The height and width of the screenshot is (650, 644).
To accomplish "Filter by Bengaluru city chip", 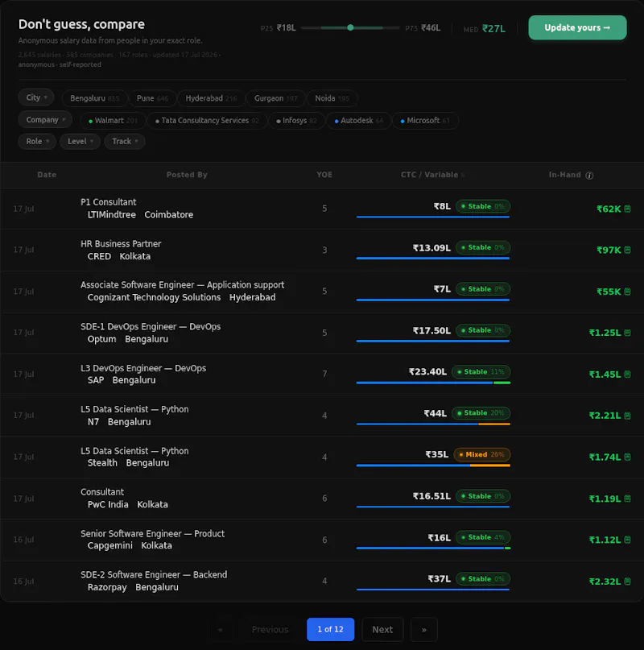I will click(x=94, y=98).
